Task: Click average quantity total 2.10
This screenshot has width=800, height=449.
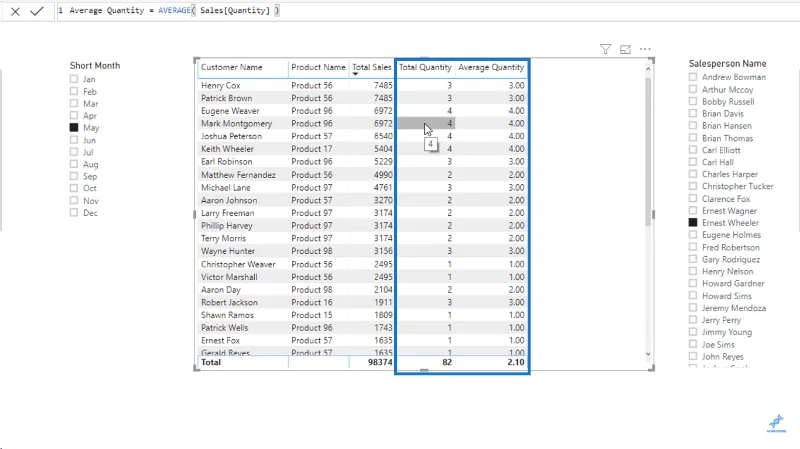Action: (516, 362)
